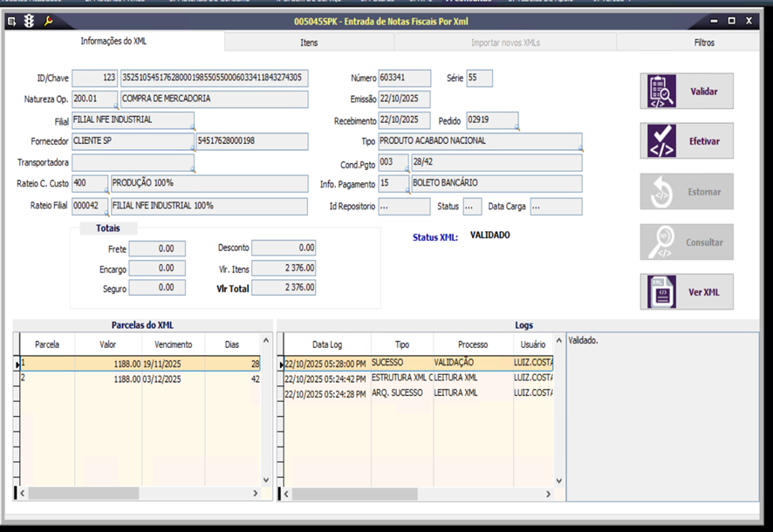Click the Pedido field 02919

click(492, 120)
